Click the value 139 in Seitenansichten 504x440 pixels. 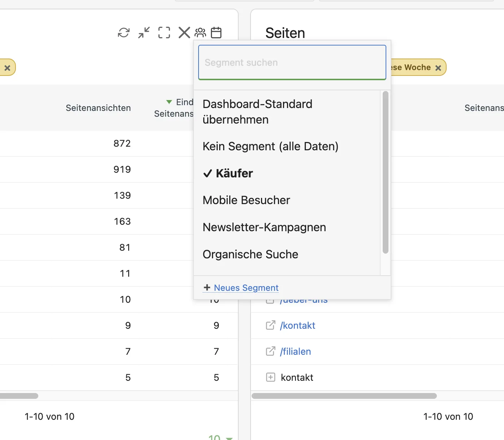coord(122,195)
